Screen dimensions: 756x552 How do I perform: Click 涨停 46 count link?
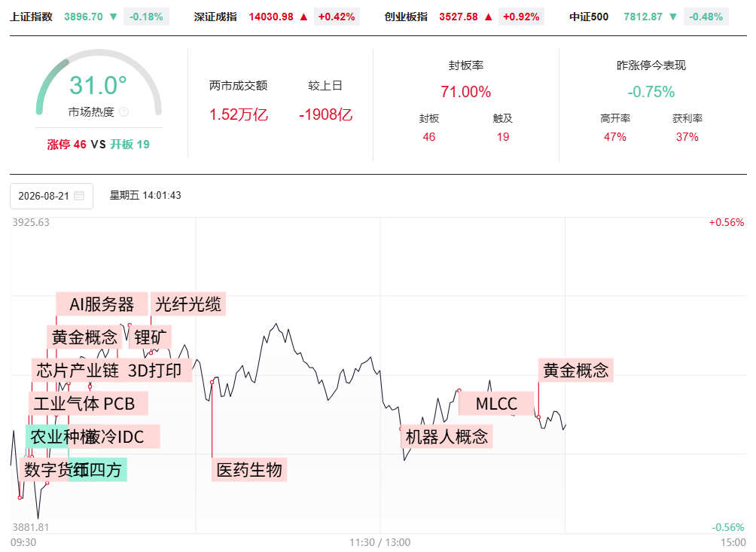66,144
